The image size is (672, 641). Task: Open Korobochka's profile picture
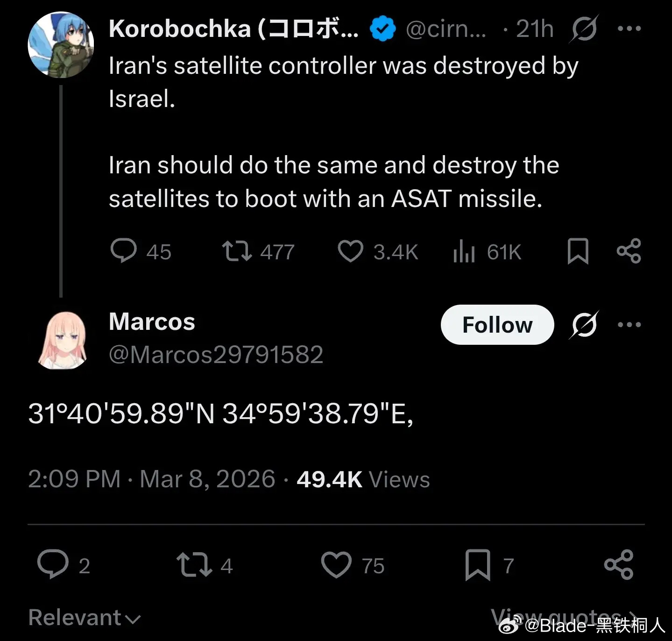pos(61,45)
